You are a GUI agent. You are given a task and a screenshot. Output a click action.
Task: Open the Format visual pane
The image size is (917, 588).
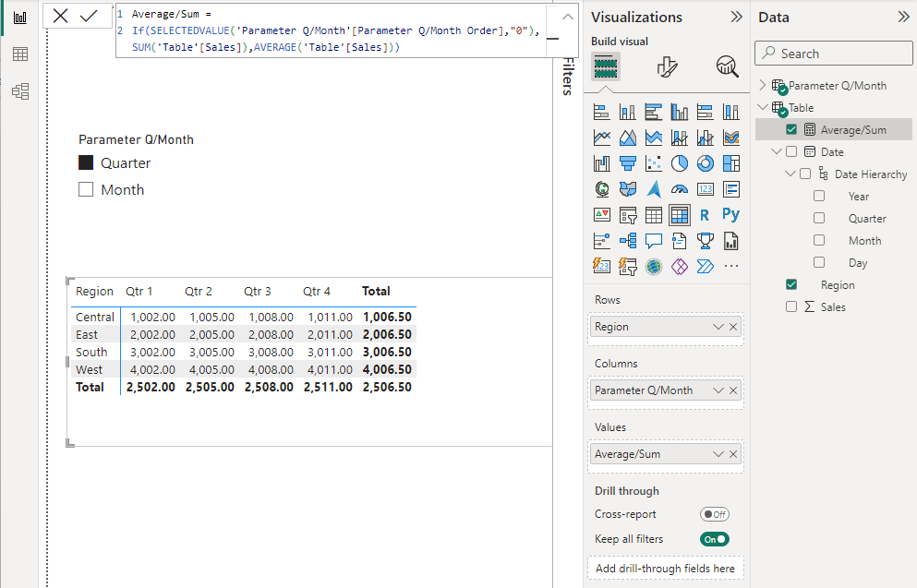(x=667, y=66)
